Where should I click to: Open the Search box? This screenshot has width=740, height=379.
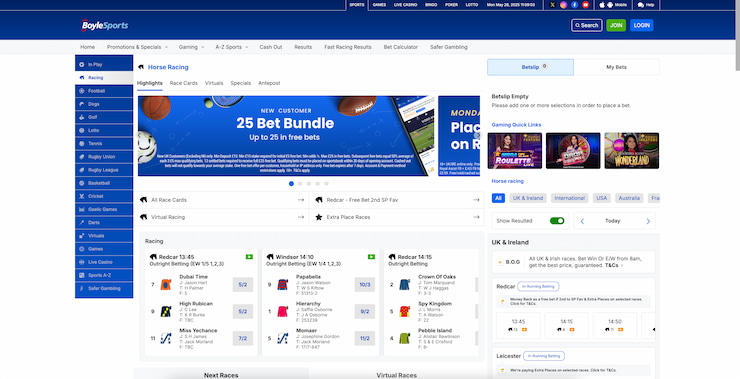tap(586, 25)
